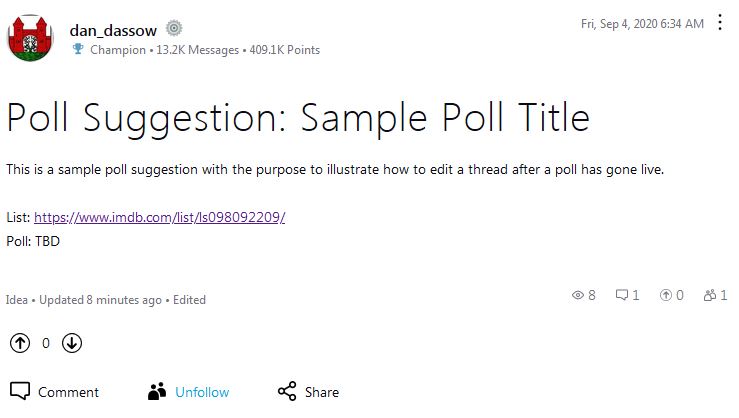
Task: Click the Sample Poll Title heading
Action: [298, 118]
